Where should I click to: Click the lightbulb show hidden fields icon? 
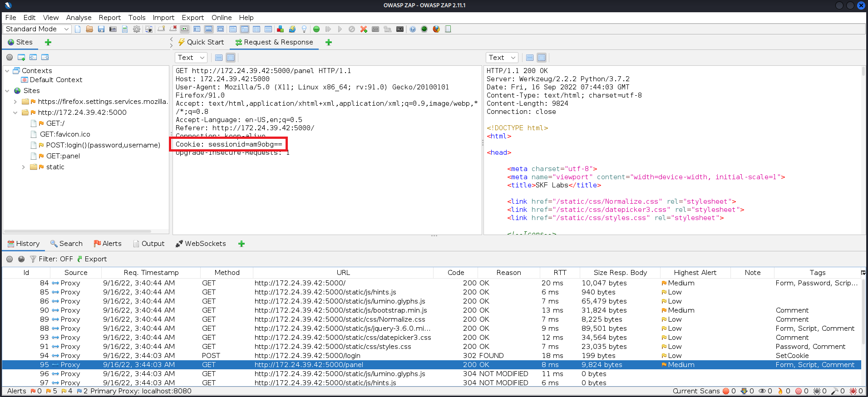click(x=304, y=29)
